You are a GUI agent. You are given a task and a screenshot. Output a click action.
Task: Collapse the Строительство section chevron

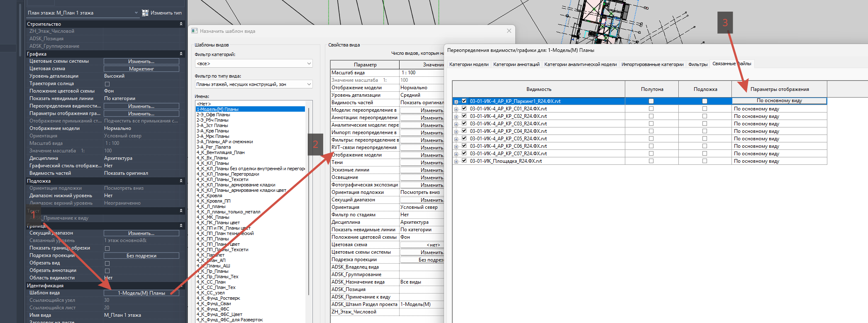(181, 24)
